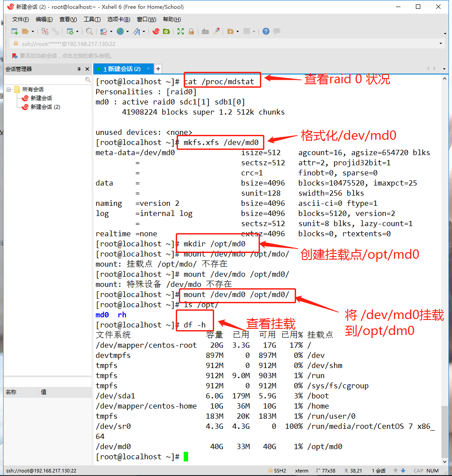
Task: Open the 帮助(H) menu
Action: tap(172, 19)
